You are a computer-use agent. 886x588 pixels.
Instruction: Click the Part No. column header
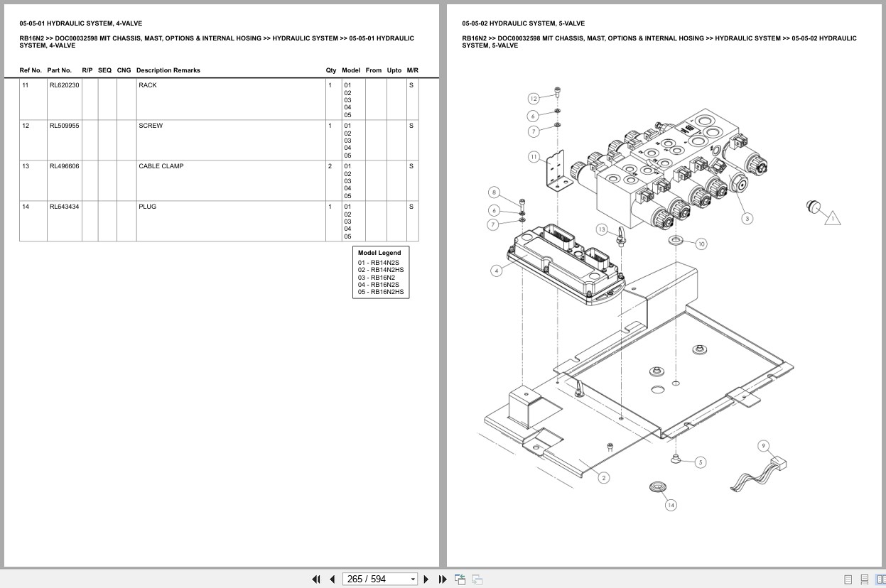tap(60, 70)
